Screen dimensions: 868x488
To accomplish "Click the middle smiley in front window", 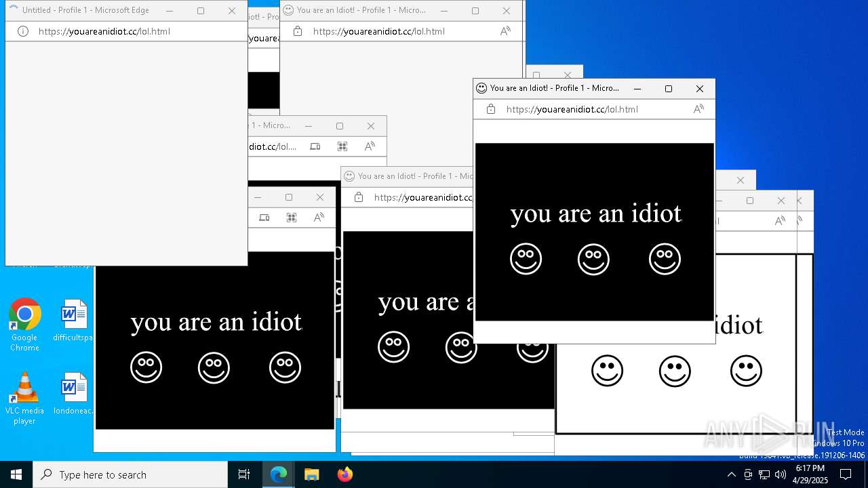I will tap(593, 259).
